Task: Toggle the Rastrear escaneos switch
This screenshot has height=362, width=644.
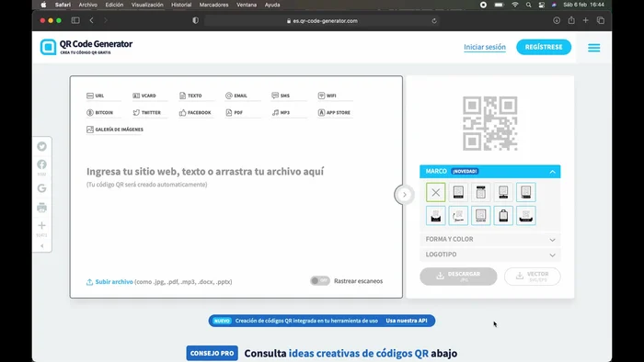Action: coord(320,281)
